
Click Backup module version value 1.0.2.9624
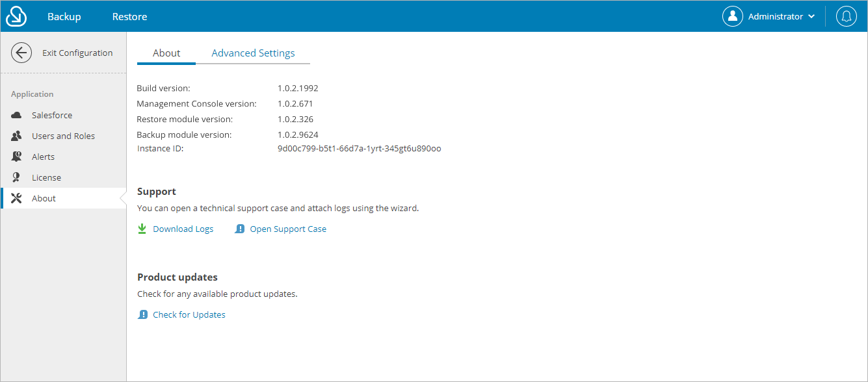(298, 134)
